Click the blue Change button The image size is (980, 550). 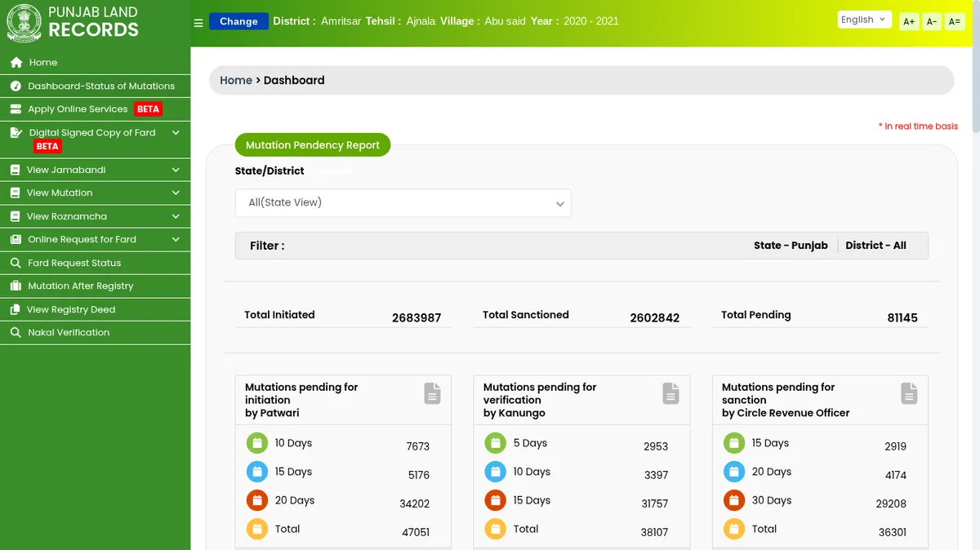coord(238,21)
